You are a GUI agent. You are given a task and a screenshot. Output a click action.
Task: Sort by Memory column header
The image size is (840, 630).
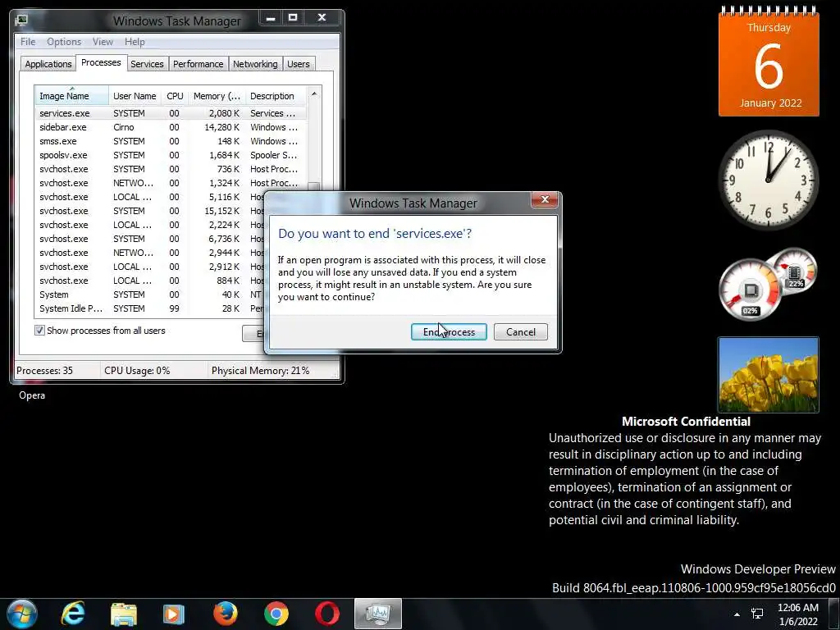217,96
